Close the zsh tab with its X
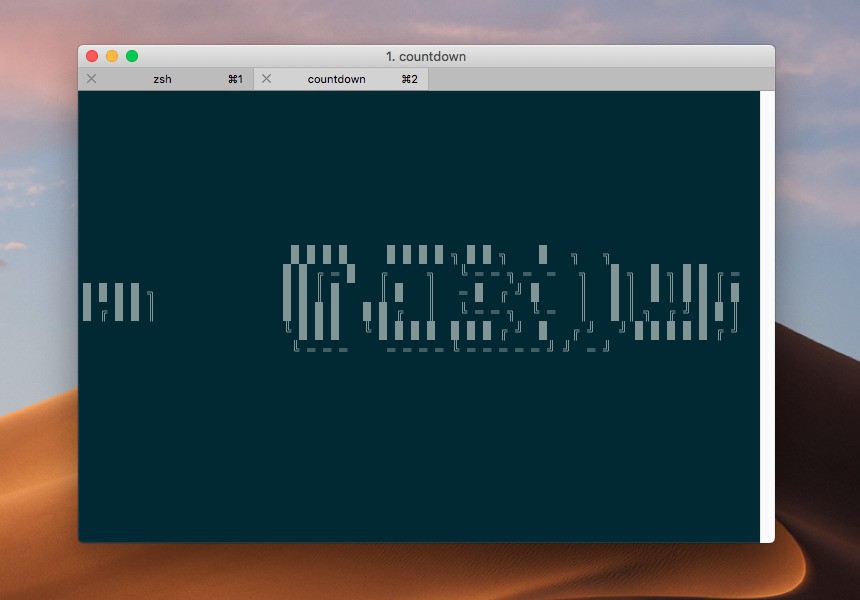 pos(92,78)
